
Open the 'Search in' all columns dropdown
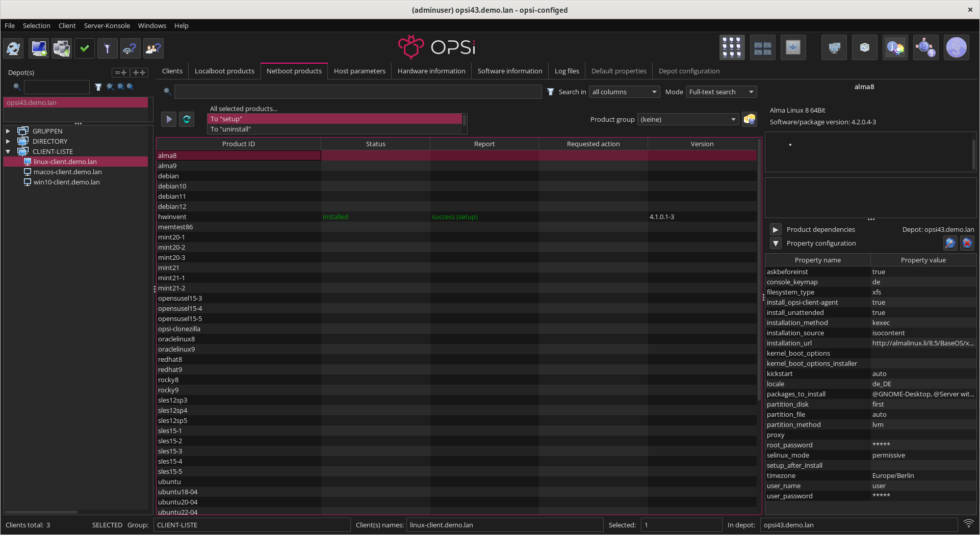click(624, 92)
